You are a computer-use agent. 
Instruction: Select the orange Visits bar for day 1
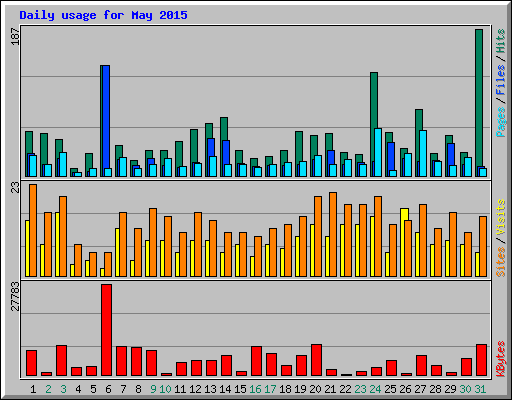(x=33, y=230)
